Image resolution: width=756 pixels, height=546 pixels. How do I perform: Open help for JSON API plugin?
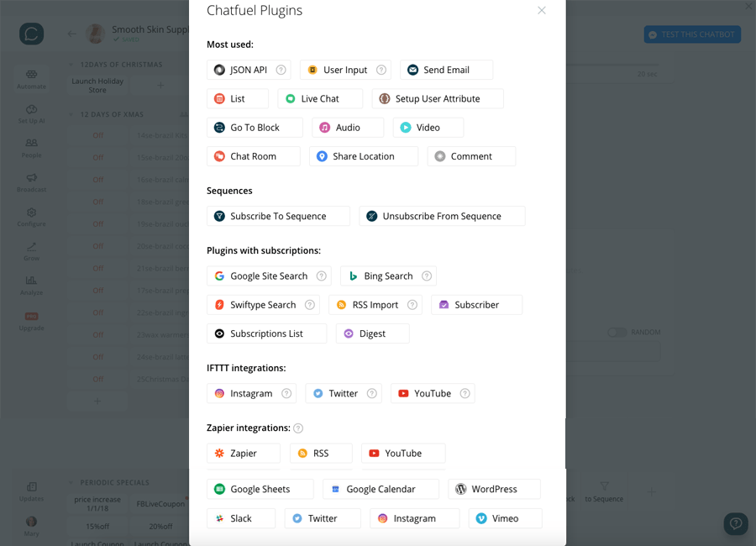point(281,70)
